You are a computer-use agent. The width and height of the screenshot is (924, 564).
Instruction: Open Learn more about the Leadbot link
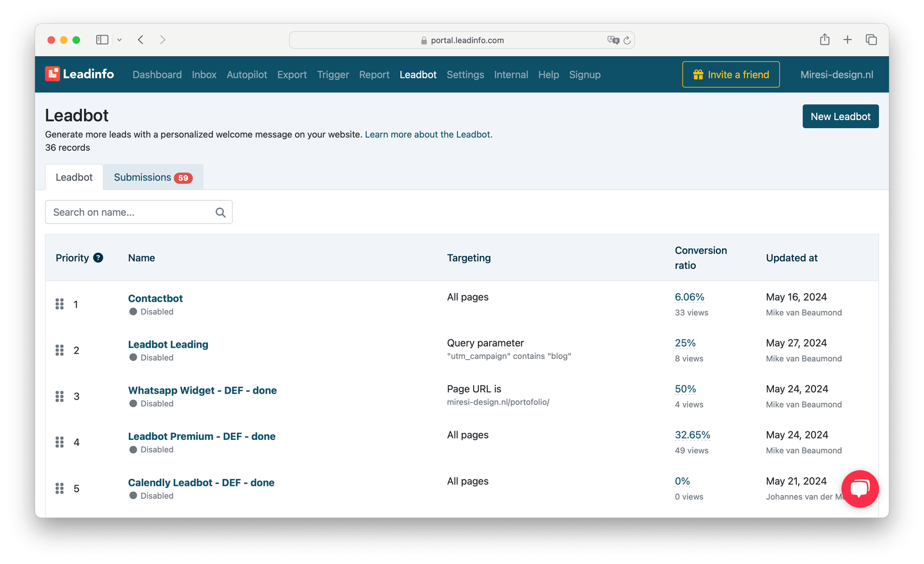point(428,134)
